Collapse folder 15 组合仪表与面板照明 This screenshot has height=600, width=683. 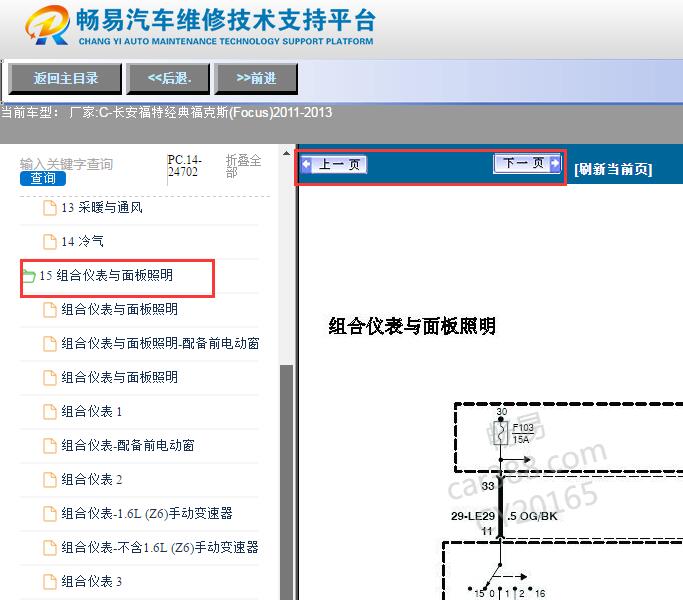coord(106,275)
